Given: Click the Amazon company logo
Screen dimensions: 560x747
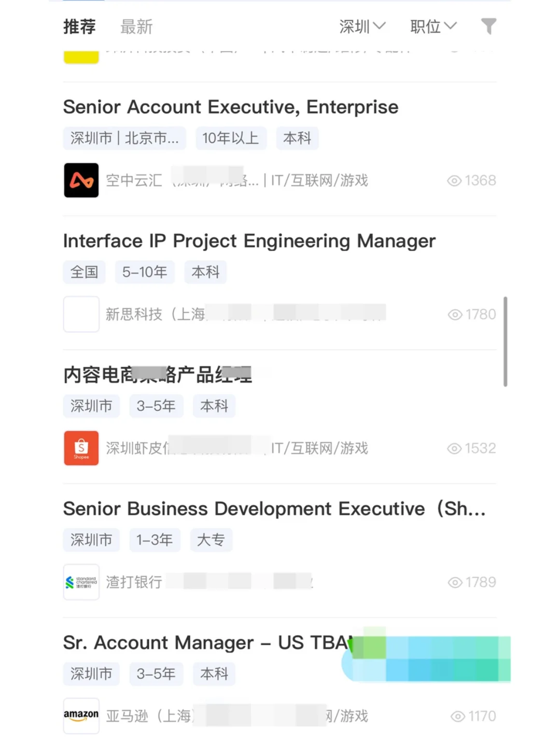Looking at the screenshot, I should tap(81, 716).
